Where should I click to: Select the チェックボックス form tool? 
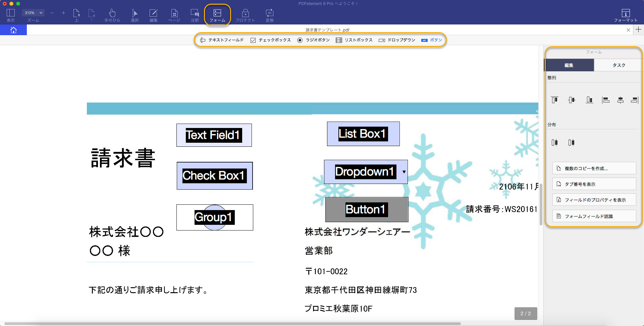tap(271, 40)
